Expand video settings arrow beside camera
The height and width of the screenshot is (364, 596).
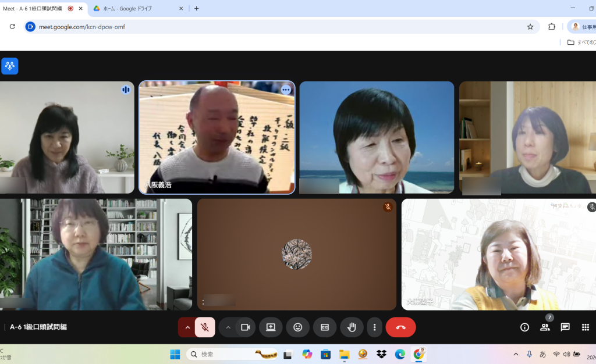228,327
